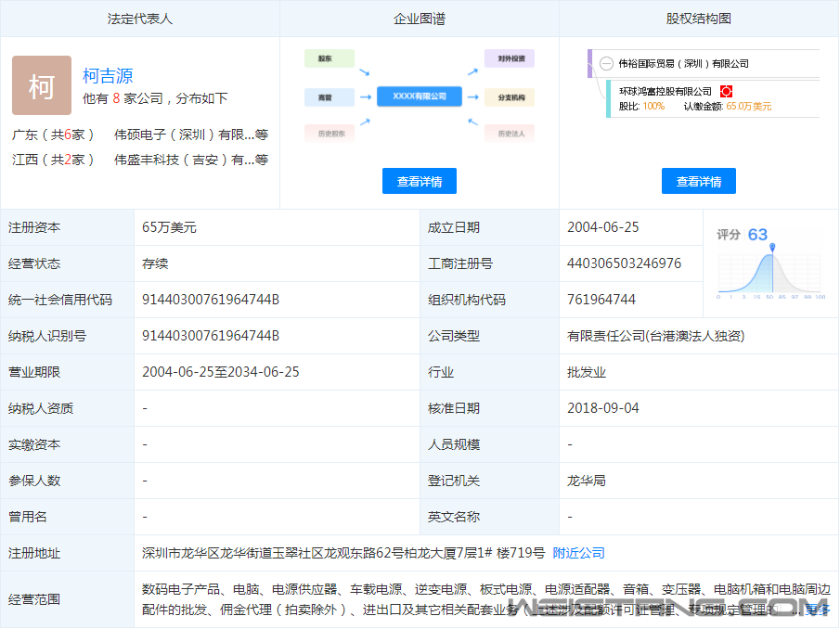The height and width of the screenshot is (629, 840).
Task: Click the XXXX有限公司 center graph node
Action: click(x=420, y=96)
